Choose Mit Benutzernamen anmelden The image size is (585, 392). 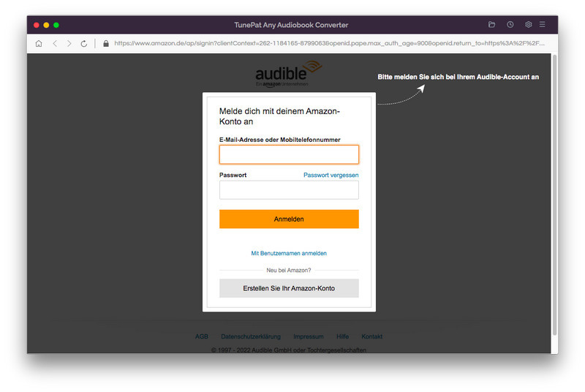[x=289, y=253]
